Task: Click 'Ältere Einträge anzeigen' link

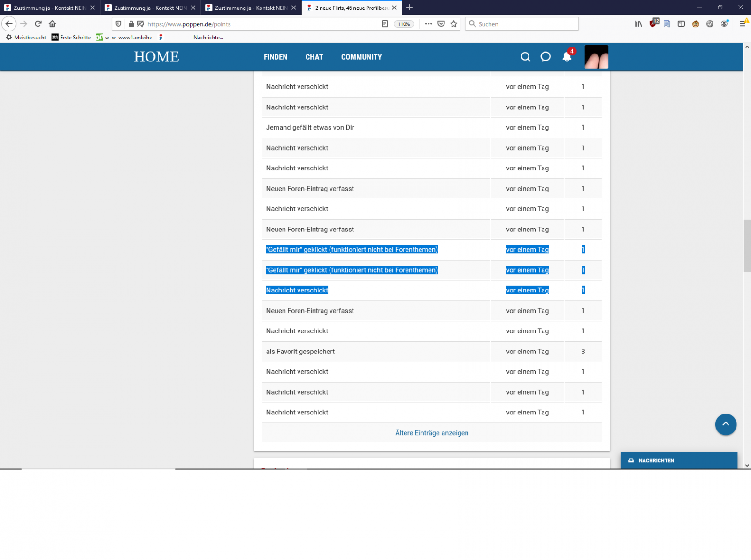Action: [x=431, y=433]
